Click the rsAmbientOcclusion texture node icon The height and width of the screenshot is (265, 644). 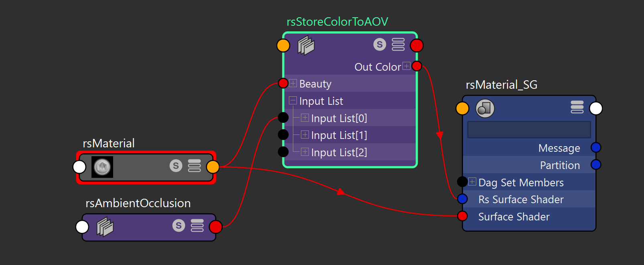coord(105,227)
